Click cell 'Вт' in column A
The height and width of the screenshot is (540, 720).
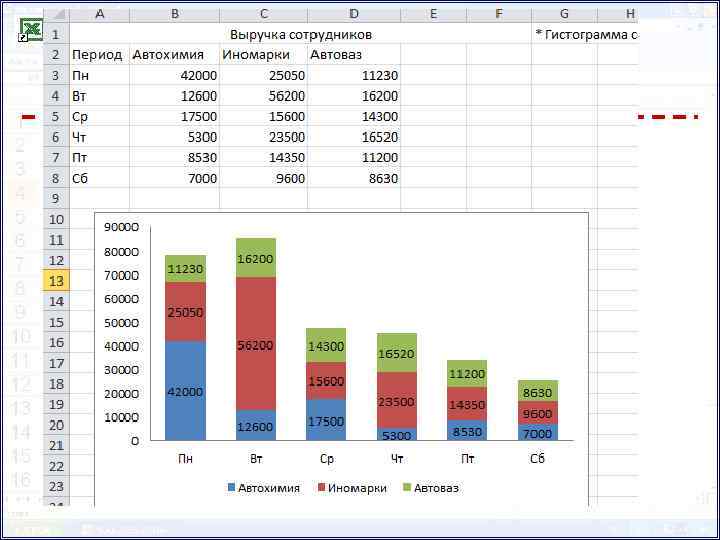coord(99,96)
